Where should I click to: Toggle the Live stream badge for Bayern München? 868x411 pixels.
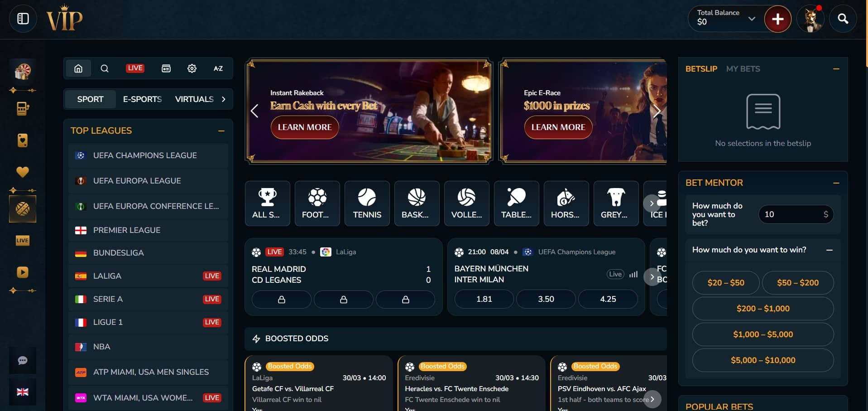615,274
